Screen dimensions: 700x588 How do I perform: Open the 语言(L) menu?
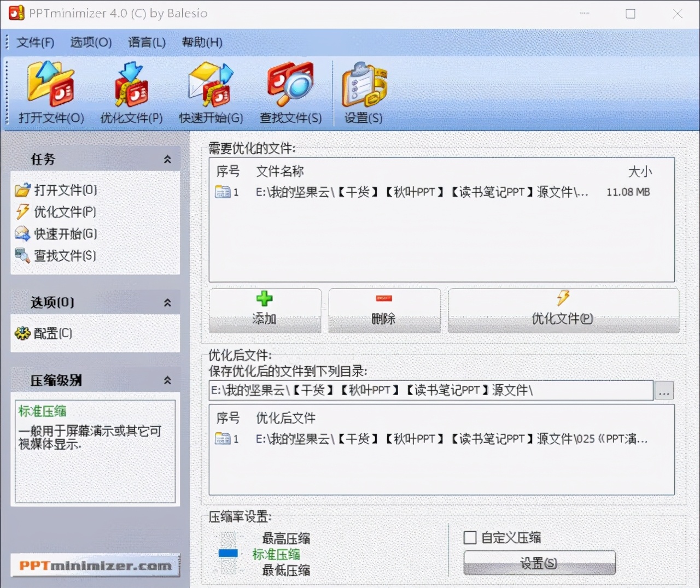[146, 42]
